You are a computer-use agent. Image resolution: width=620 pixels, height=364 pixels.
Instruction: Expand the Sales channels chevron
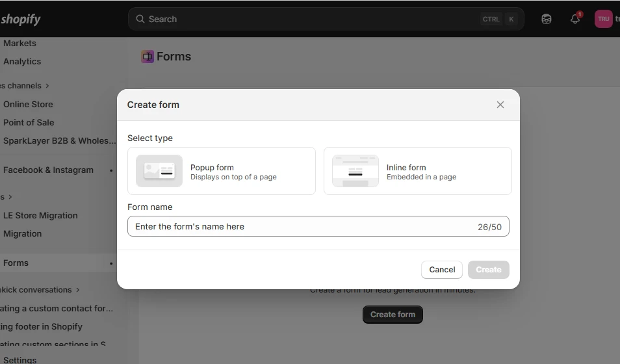[47, 86]
